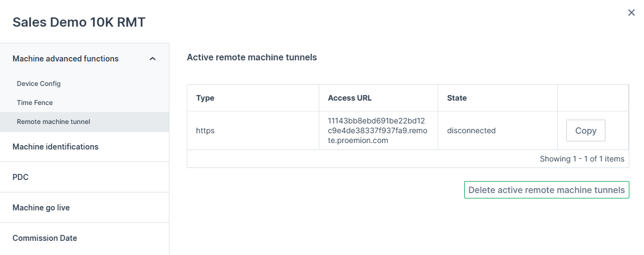
Task: Delete active remote machine tunnels
Action: (546, 190)
